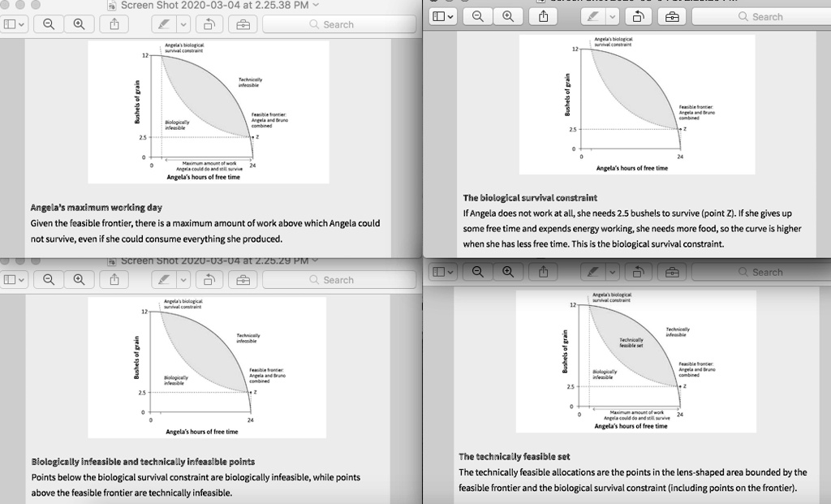Select highlight pen in 'The biological survival constraint' window

point(593,16)
